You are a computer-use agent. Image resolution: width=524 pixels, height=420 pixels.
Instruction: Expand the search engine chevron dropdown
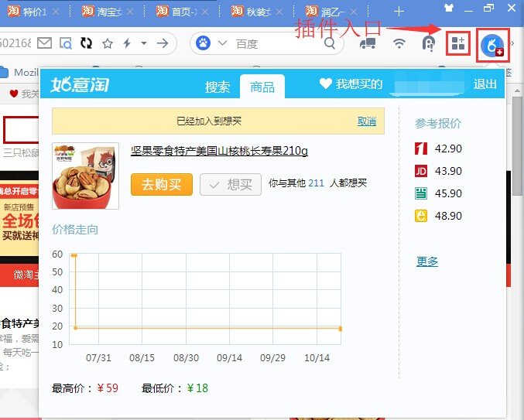click(222, 43)
